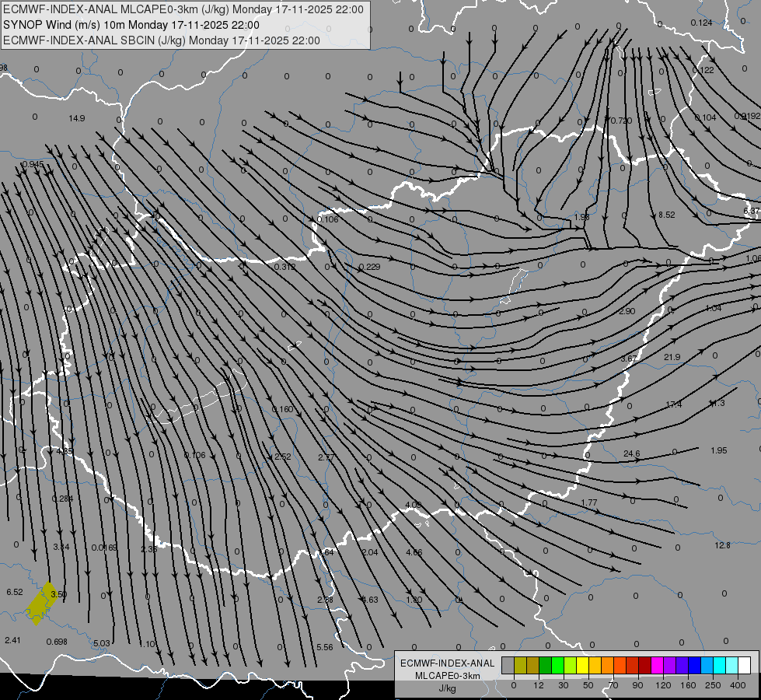Click the 400 tick label on legend

point(738,685)
